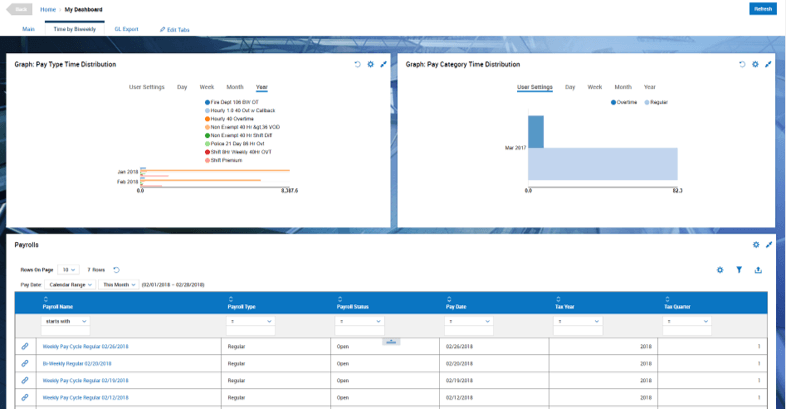Open Payrolls table column settings gear

(720, 270)
